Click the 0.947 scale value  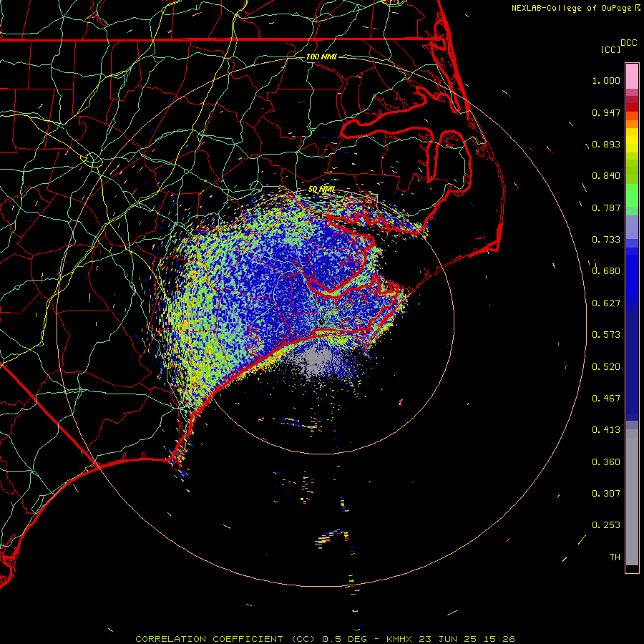[x=606, y=112]
